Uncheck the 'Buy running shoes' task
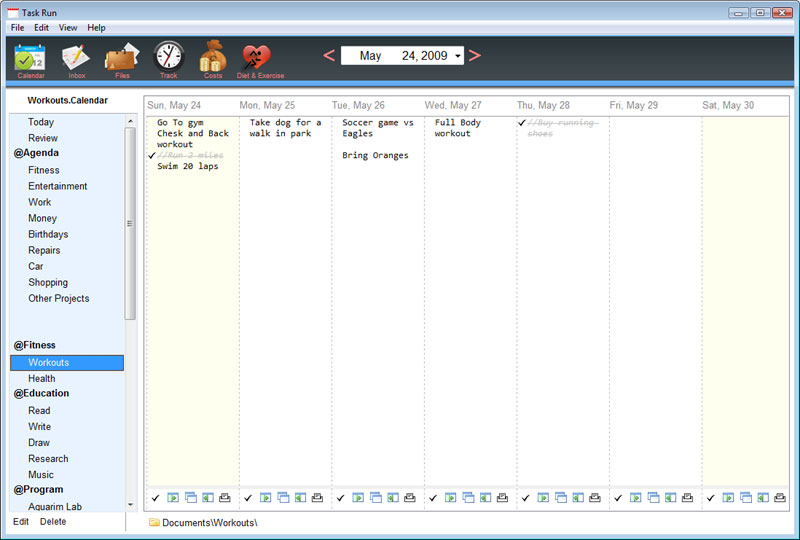 point(521,123)
